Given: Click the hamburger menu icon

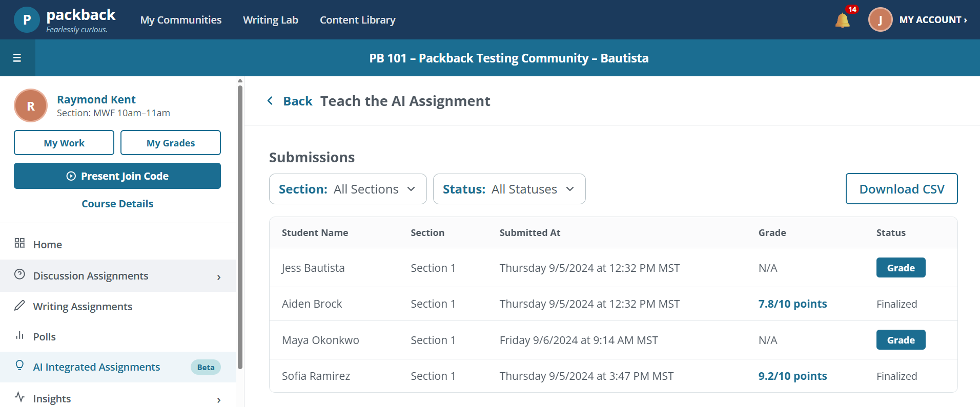Looking at the screenshot, I should pyautogui.click(x=17, y=58).
